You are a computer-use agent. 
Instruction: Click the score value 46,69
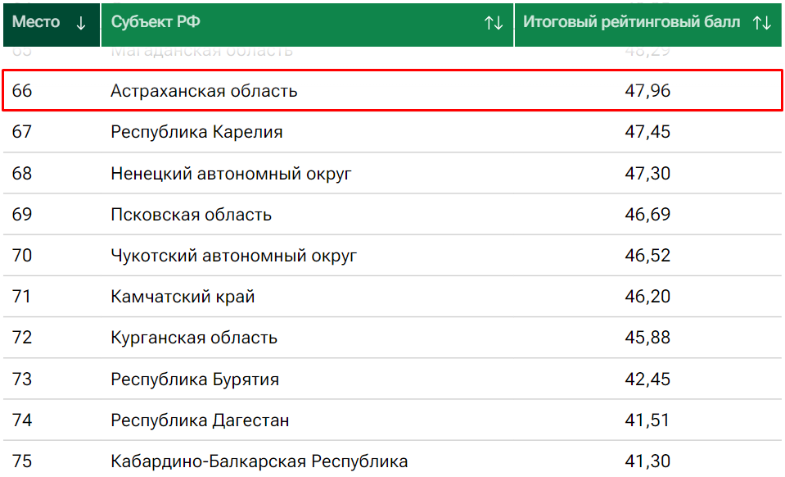[x=647, y=214]
